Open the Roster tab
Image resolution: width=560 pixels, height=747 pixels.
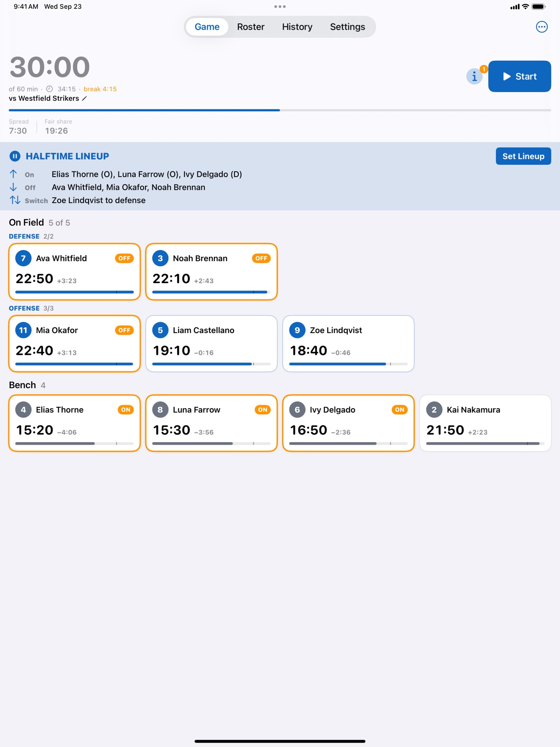tap(250, 27)
